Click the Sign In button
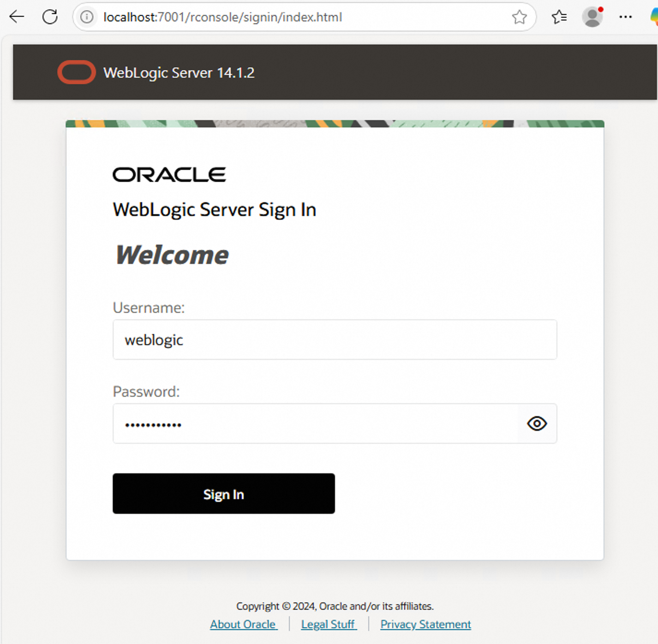The width and height of the screenshot is (658, 644). click(x=224, y=494)
